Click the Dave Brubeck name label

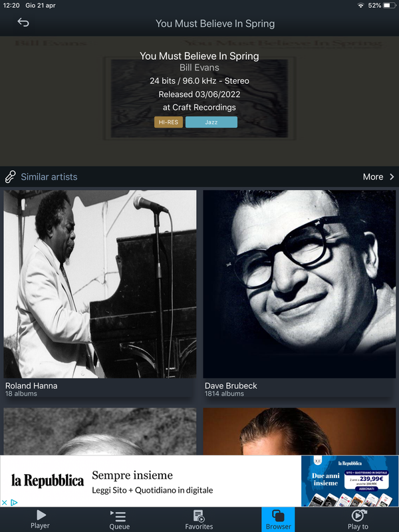coord(231,386)
